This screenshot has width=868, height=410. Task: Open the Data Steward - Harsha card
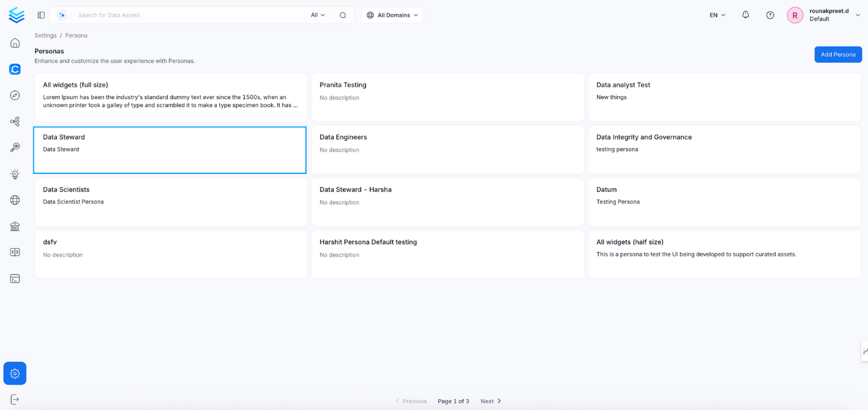448,202
